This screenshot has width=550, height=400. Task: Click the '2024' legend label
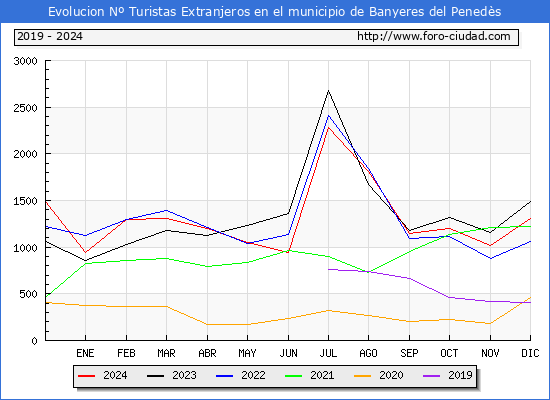pyautogui.click(x=115, y=375)
